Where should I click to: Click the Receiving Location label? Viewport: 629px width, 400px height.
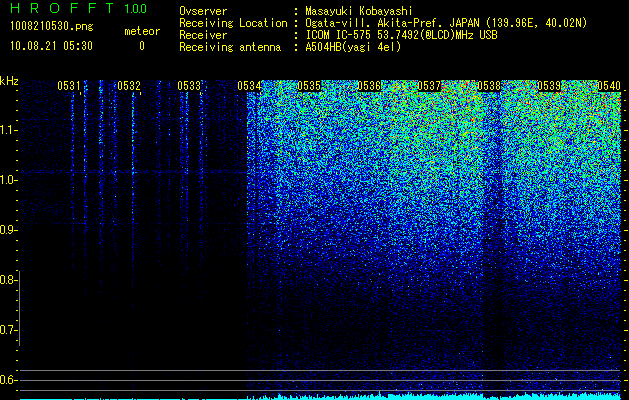233,23
